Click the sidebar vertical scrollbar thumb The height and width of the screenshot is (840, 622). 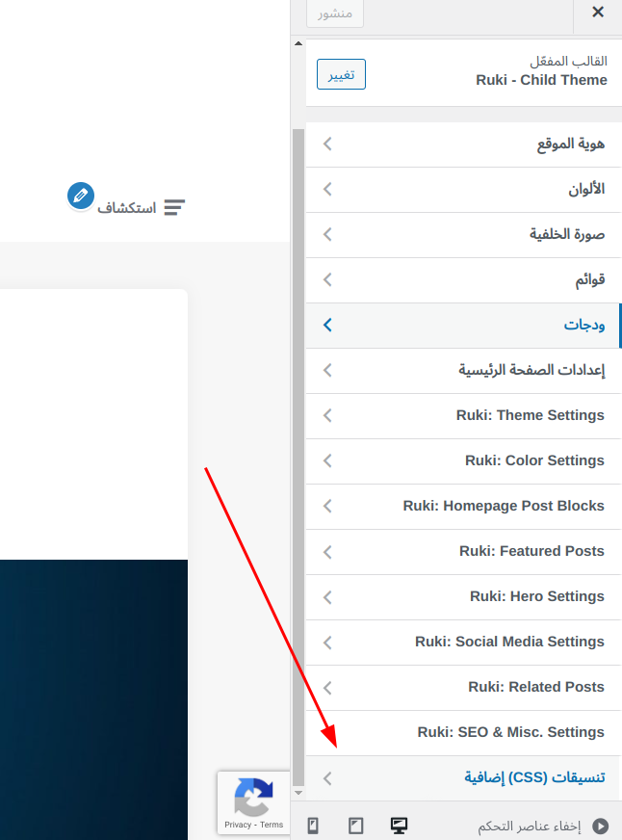coord(298,457)
